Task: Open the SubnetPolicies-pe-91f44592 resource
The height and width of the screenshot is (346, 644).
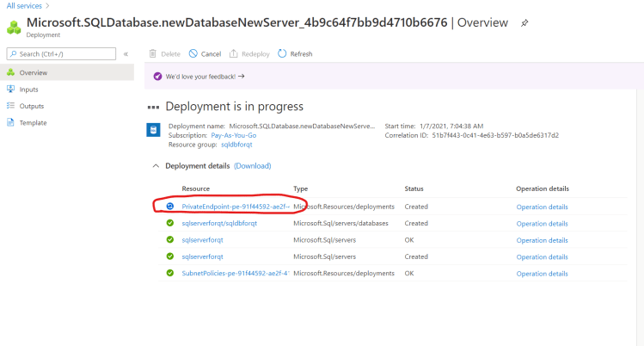Action: pos(236,273)
